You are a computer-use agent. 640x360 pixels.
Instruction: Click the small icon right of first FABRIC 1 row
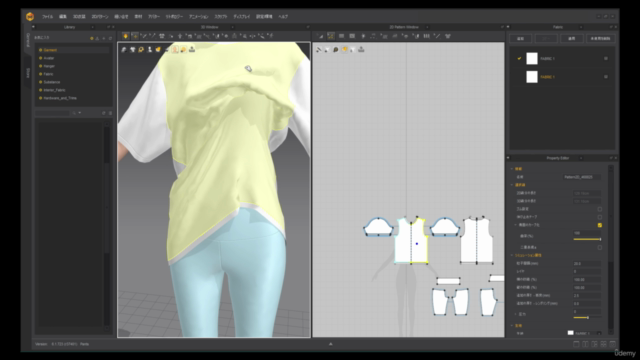pos(606,58)
